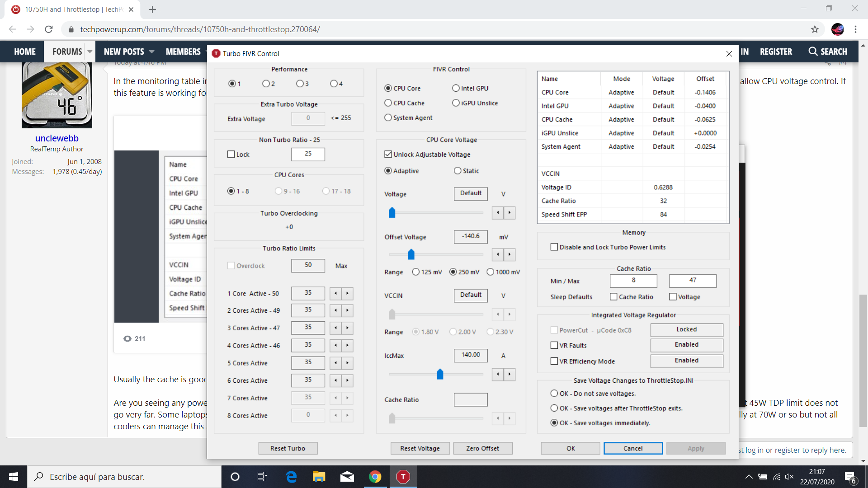Open the Windows Start menu

pos(14,477)
